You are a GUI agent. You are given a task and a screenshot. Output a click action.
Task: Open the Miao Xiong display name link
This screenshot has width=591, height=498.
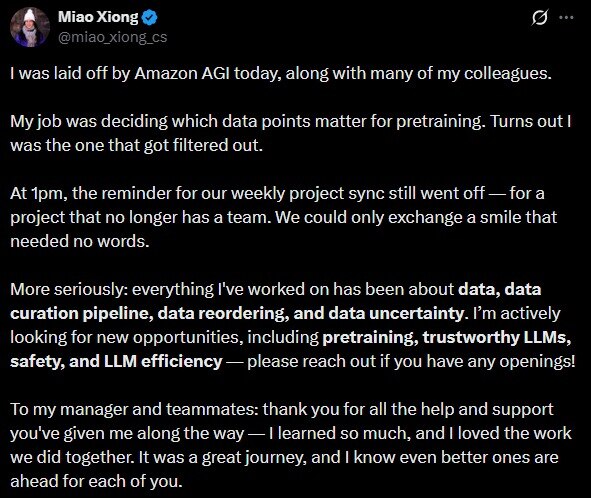pyautogui.click(x=98, y=17)
